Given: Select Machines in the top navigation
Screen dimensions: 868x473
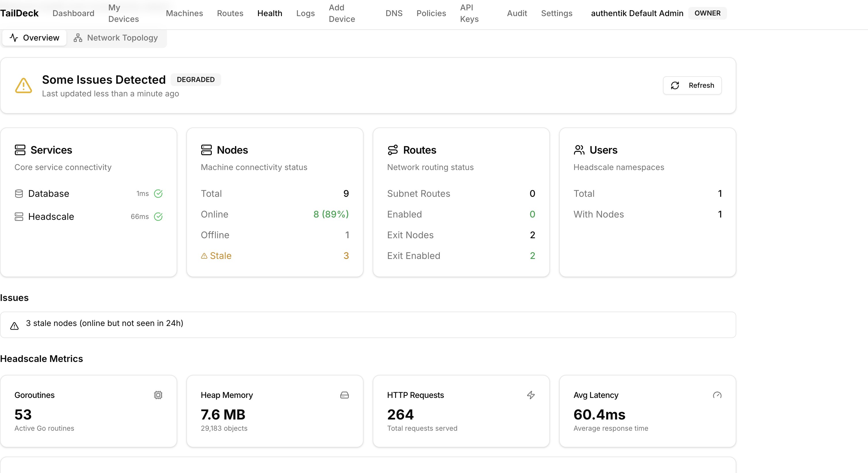Looking at the screenshot, I should click(184, 13).
